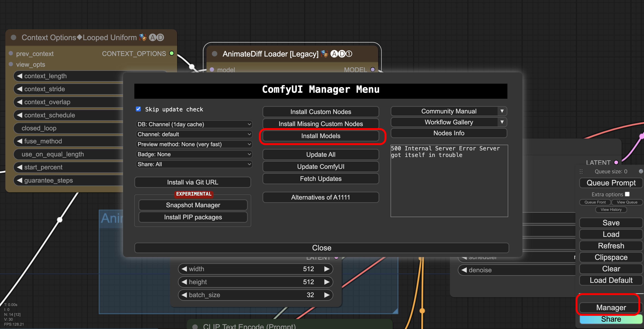
Task: Uncheck Skip update check
Action: [x=138, y=109]
